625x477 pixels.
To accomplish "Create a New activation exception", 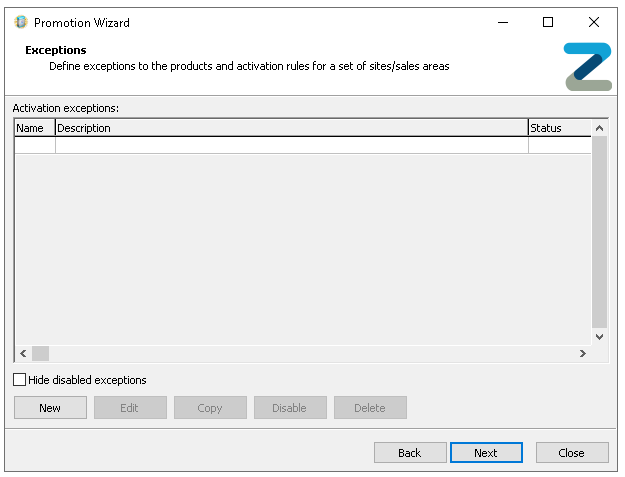I will [50, 408].
